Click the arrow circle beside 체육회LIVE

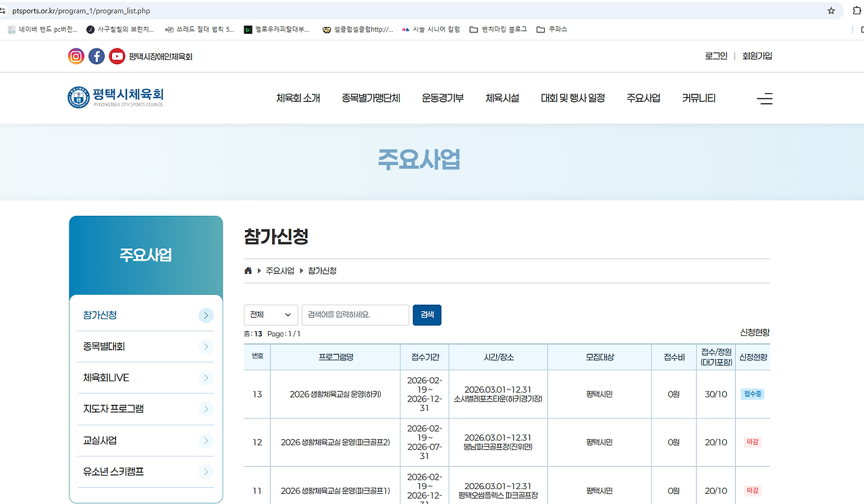point(206,378)
